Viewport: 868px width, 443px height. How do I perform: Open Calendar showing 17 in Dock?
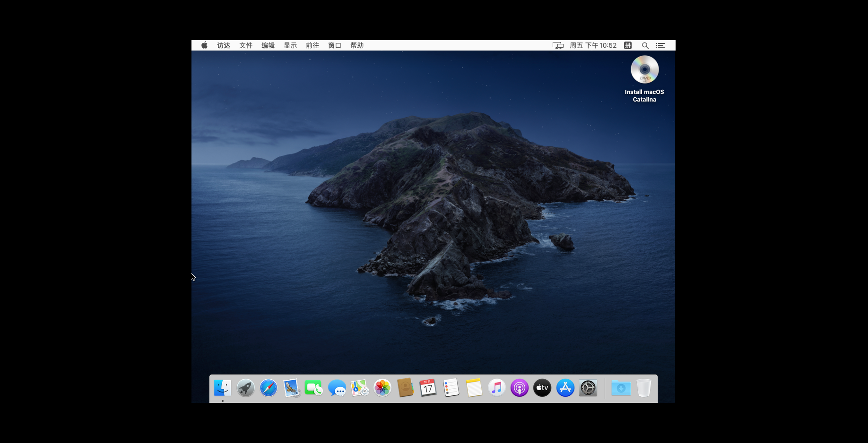click(428, 388)
